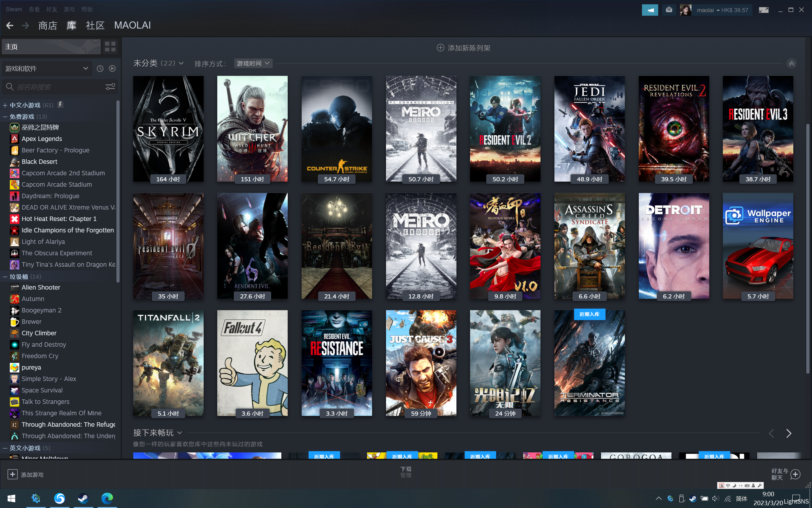Open advanced filter settings icon
The height and width of the screenshot is (508, 812).
coord(110,87)
